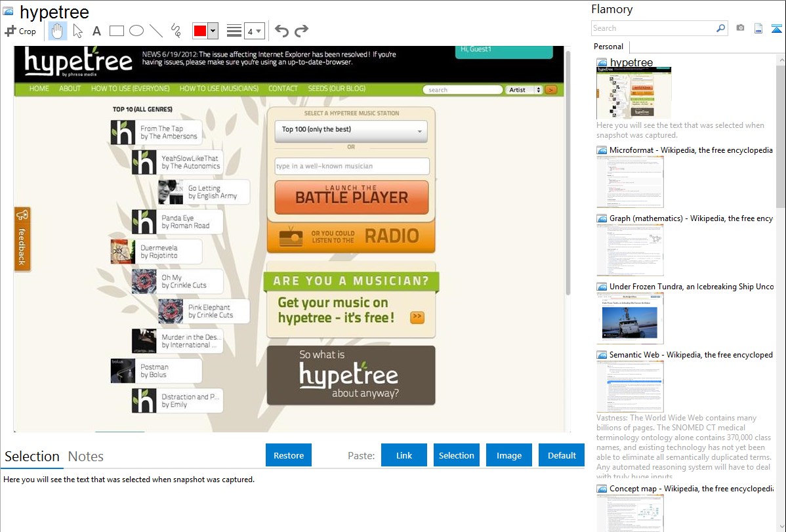Open the hypetree snapshot thumbnail

pyautogui.click(x=634, y=92)
